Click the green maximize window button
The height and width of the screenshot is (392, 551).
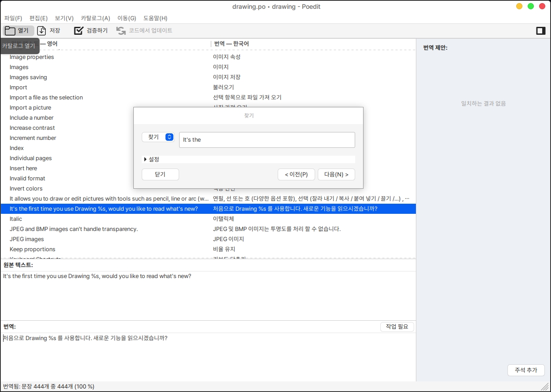tap(531, 6)
